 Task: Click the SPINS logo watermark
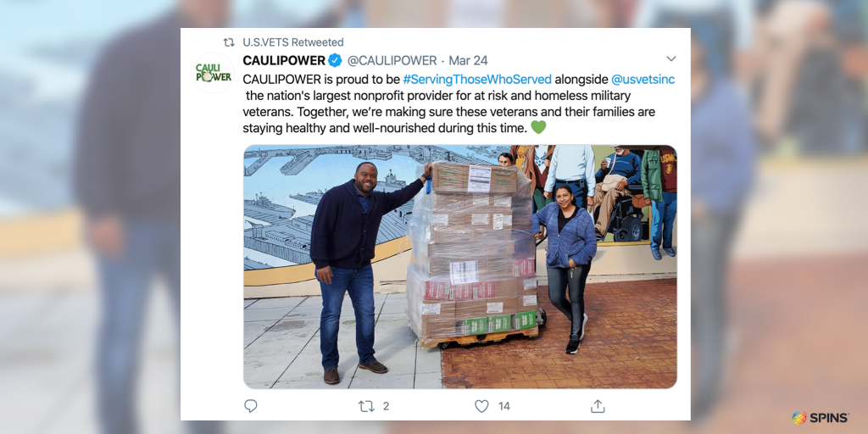point(821,417)
